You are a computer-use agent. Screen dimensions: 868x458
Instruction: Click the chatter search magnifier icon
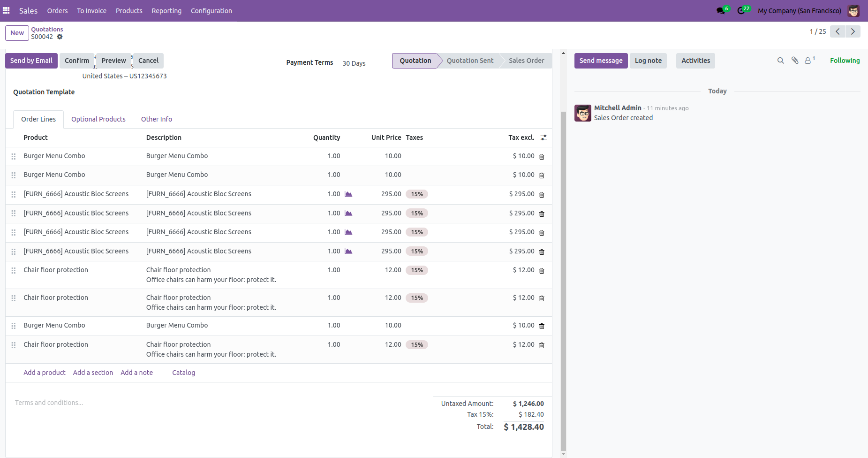click(780, 61)
